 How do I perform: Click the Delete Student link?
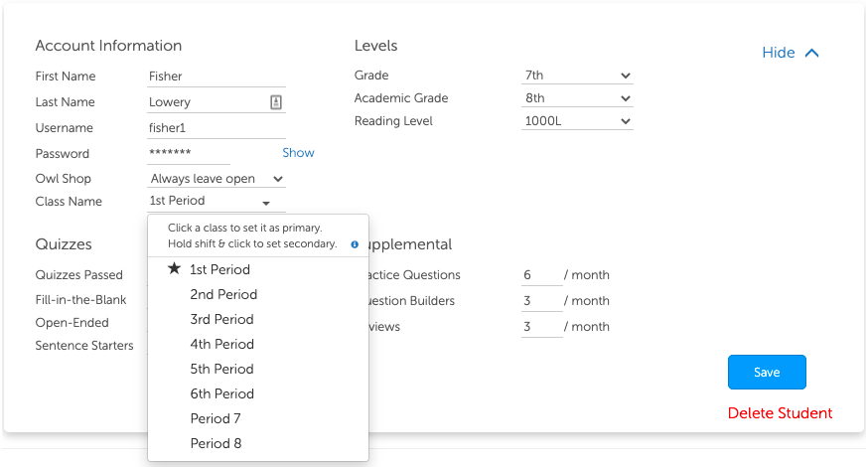(780, 413)
